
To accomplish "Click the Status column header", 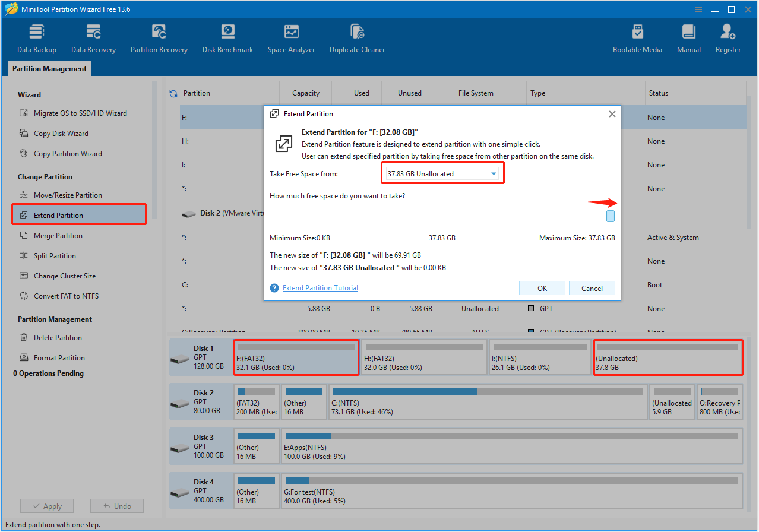I will (658, 93).
